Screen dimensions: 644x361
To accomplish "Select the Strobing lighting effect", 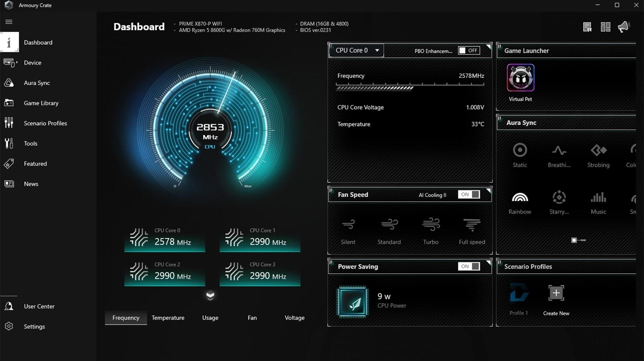I will [x=598, y=150].
